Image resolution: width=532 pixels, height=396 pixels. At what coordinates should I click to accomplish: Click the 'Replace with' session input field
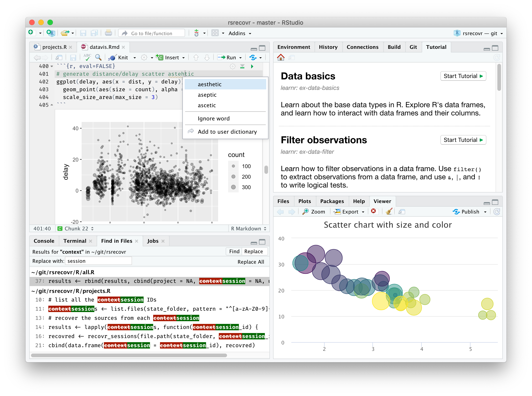[98, 261]
